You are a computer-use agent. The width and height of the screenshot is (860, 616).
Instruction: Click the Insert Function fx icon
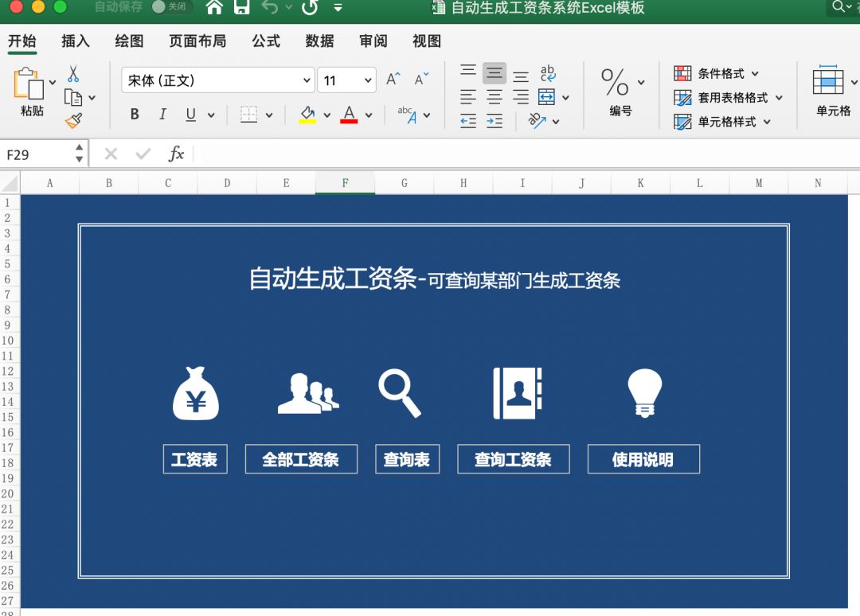pyautogui.click(x=177, y=153)
